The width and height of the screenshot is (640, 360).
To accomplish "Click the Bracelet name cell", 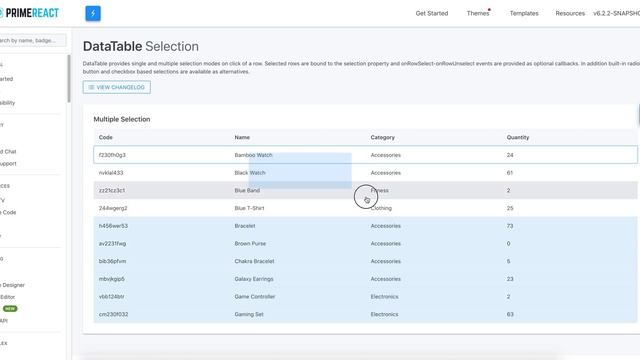I will [245, 226].
